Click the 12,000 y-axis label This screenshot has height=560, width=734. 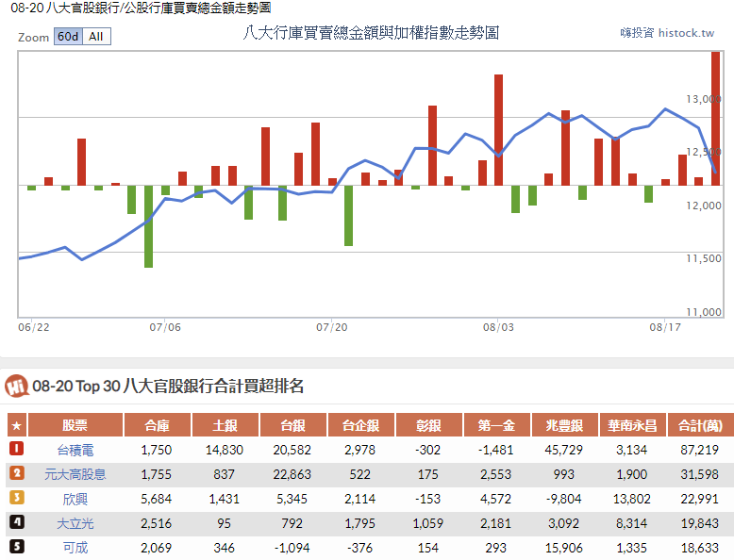pos(704,206)
